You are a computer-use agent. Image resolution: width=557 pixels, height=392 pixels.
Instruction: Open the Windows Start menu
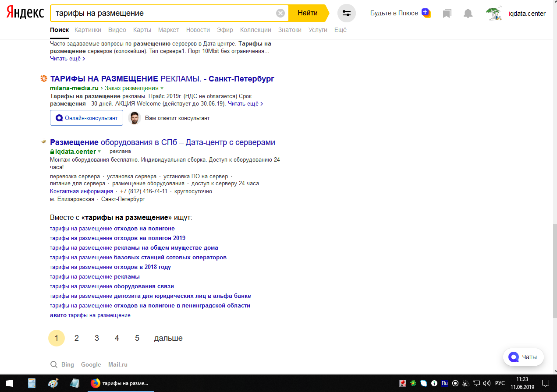(9, 383)
